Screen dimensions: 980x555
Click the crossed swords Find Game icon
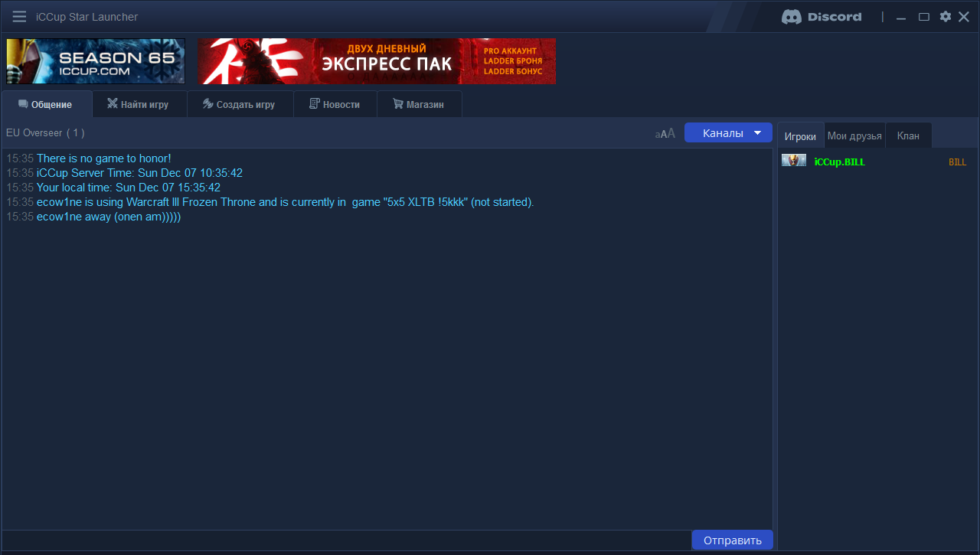click(113, 104)
